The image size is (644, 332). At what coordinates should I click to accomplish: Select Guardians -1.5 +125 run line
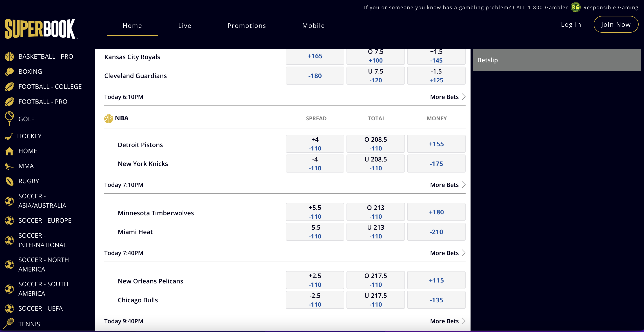pyautogui.click(x=436, y=76)
